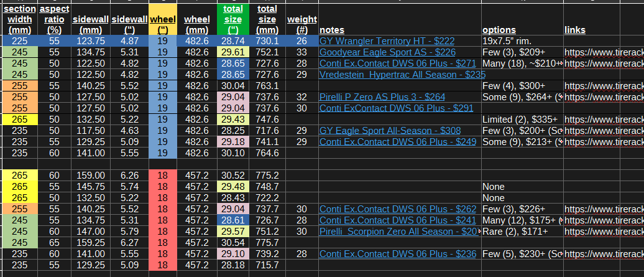This screenshot has height=277, width=644.
Task: Select the section width (mm) header cell
Action: (x=19, y=19)
